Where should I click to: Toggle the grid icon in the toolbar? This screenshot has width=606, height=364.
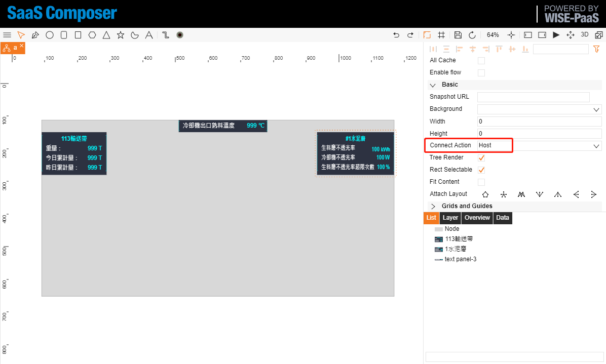coord(441,35)
